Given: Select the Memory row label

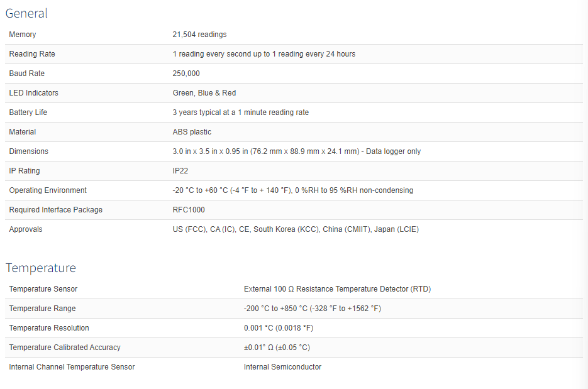Looking at the screenshot, I should (23, 35).
